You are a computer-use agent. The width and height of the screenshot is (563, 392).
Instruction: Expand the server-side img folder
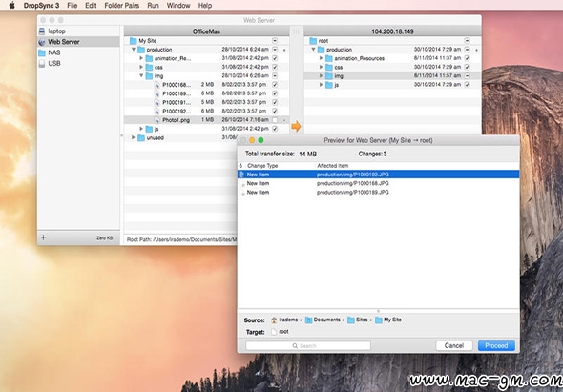[322, 76]
